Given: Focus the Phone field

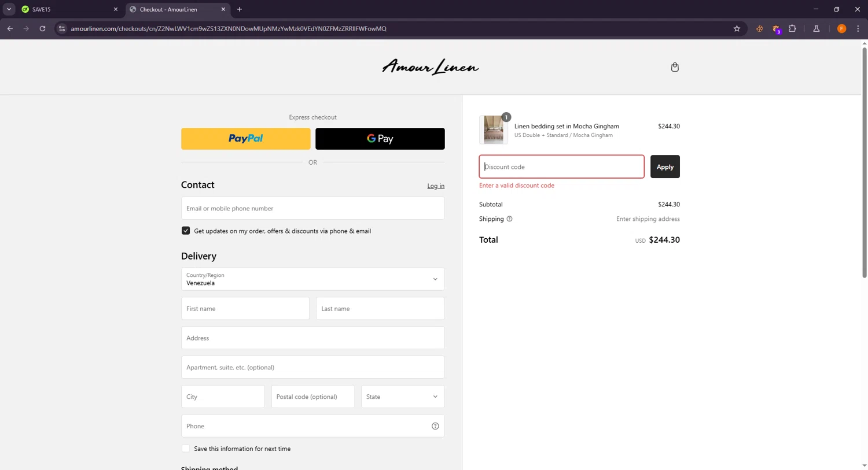Looking at the screenshot, I should coord(312,426).
